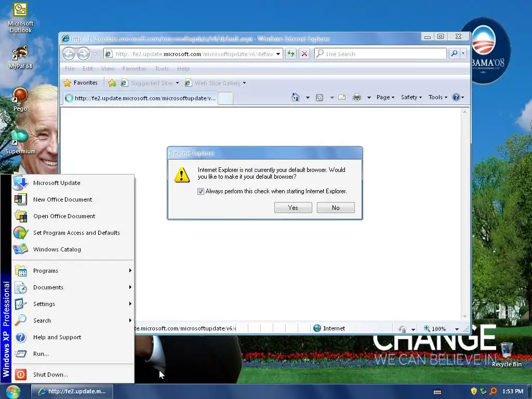Open the recent pages dropdown arrow
The width and height of the screenshot is (532, 399).
pos(95,54)
